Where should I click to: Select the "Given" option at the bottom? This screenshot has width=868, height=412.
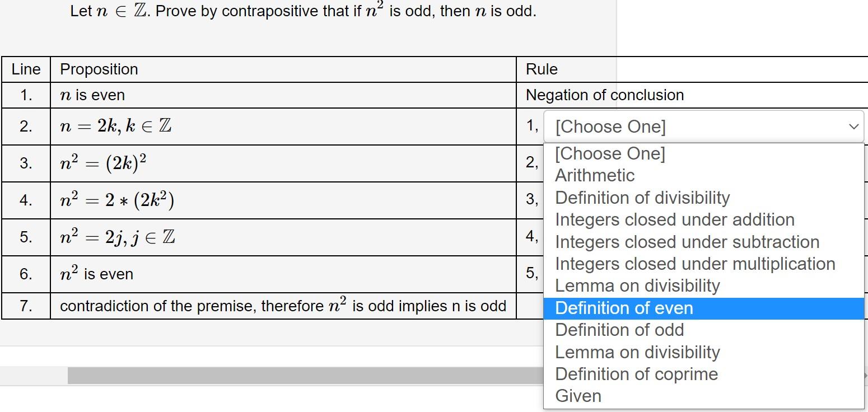click(x=578, y=396)
